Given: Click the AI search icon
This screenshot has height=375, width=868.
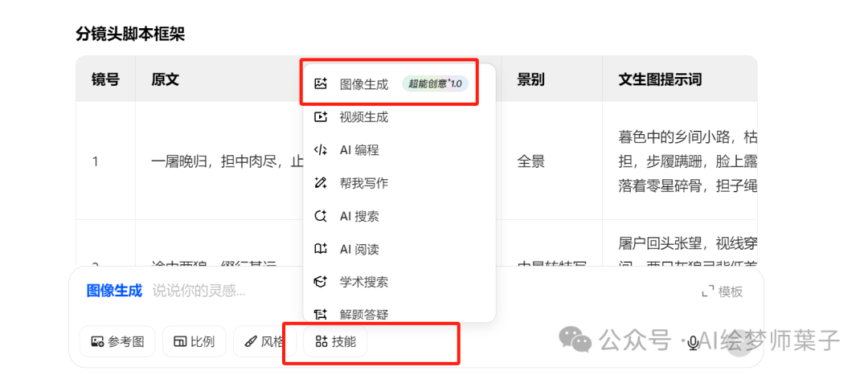Looking at the screenshot, I should click(321, 216).
